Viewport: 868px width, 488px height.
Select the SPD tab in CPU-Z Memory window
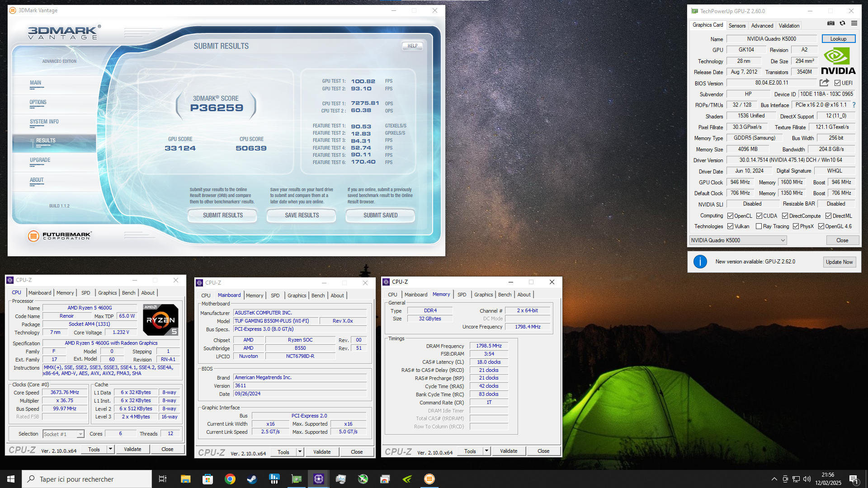(x=462, y=295)
